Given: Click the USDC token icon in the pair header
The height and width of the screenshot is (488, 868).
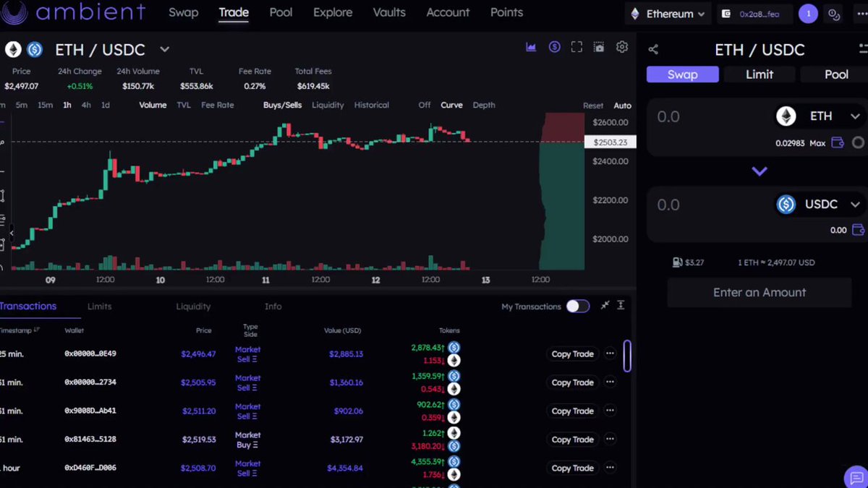Looking at the screenshot, I should pos(34,49).
